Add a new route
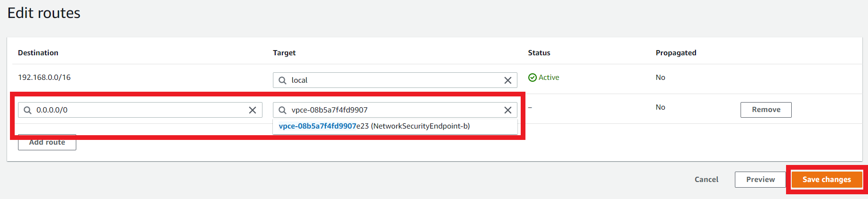This screenshot has width=868, height=199. [47, 142]
